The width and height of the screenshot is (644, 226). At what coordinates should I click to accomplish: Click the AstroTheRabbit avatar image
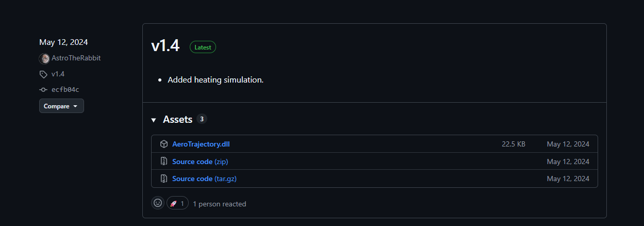[x=44, y=58]
